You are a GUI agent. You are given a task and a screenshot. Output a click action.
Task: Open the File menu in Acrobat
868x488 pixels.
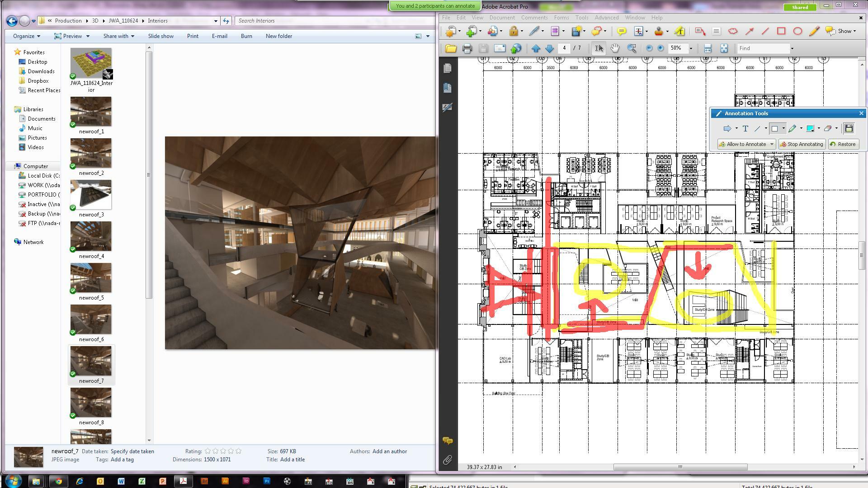tap(446, 18)
